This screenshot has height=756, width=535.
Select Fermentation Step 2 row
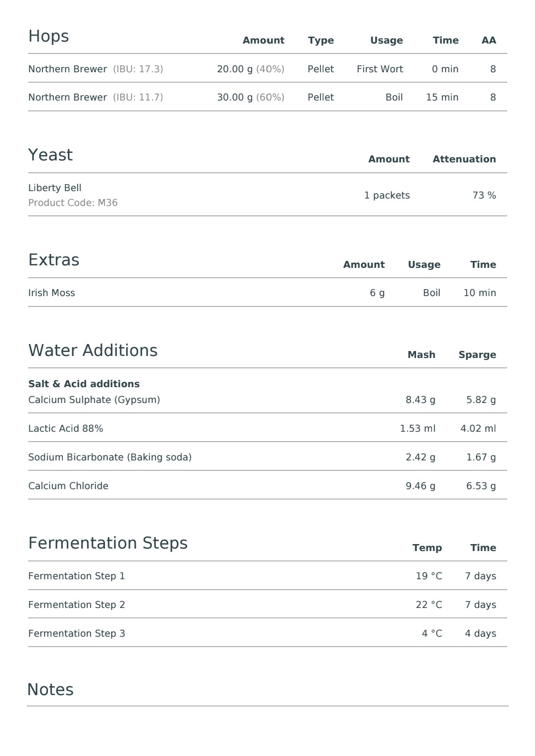tap(267, 605)
